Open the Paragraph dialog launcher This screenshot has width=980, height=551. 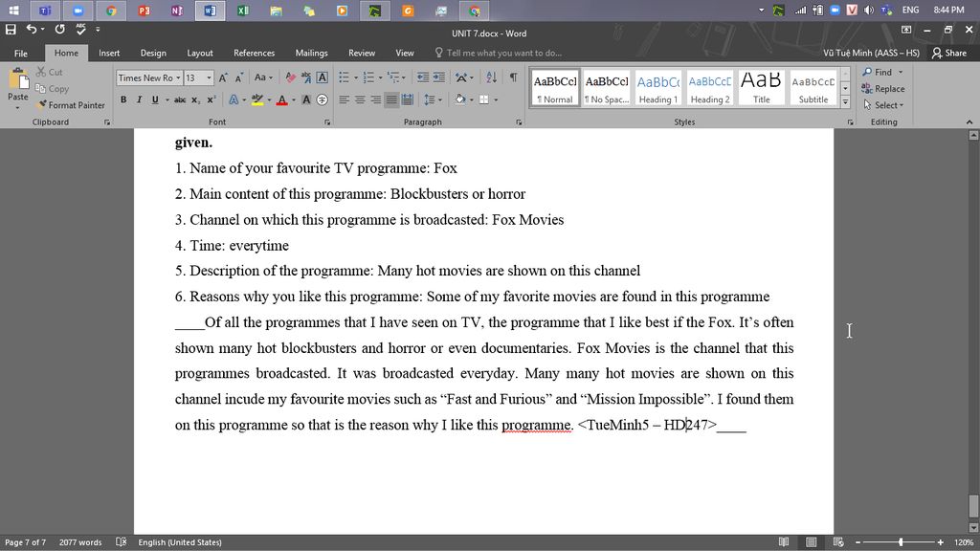(x=519, y=122)
